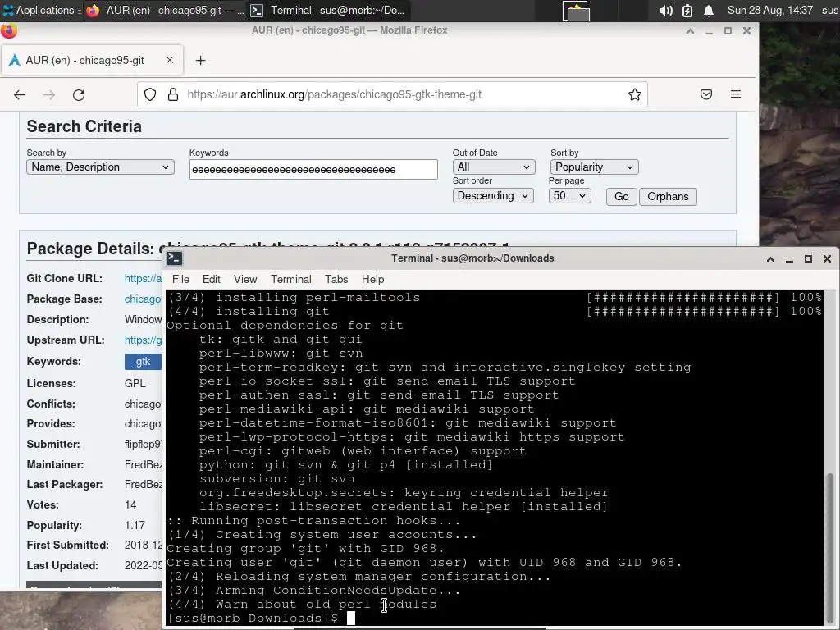Open the volume control in system tray
The image size is (840, 630).
pos(665,11)
